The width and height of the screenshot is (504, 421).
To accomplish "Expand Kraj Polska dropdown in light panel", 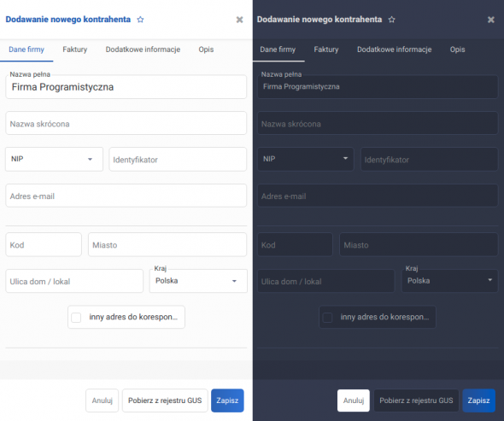I will coord(198,281).
